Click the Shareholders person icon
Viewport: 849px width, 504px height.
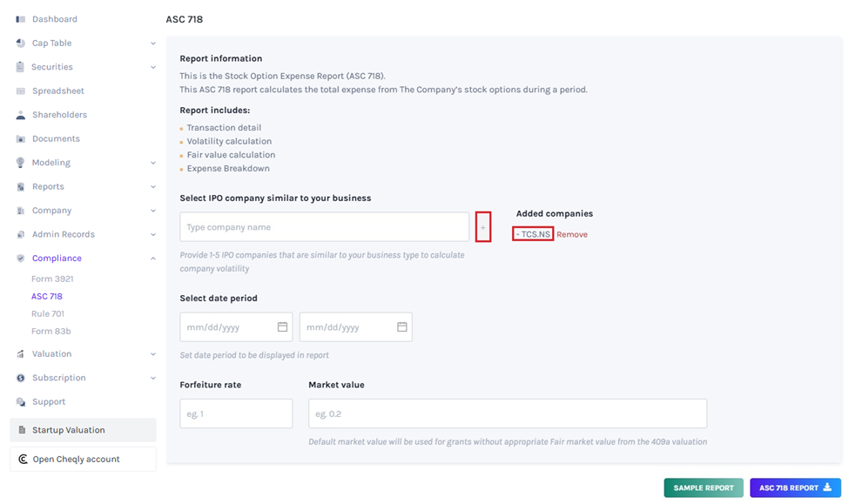click(20, 115)
